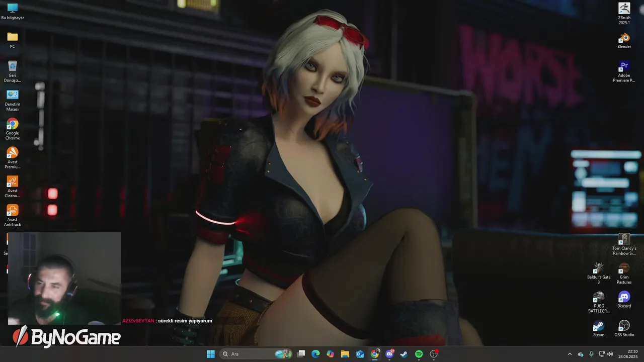644x362 pixels.
Task: Switch to OBS Studio on the taskbar
Action: click(x=434, y=354)
